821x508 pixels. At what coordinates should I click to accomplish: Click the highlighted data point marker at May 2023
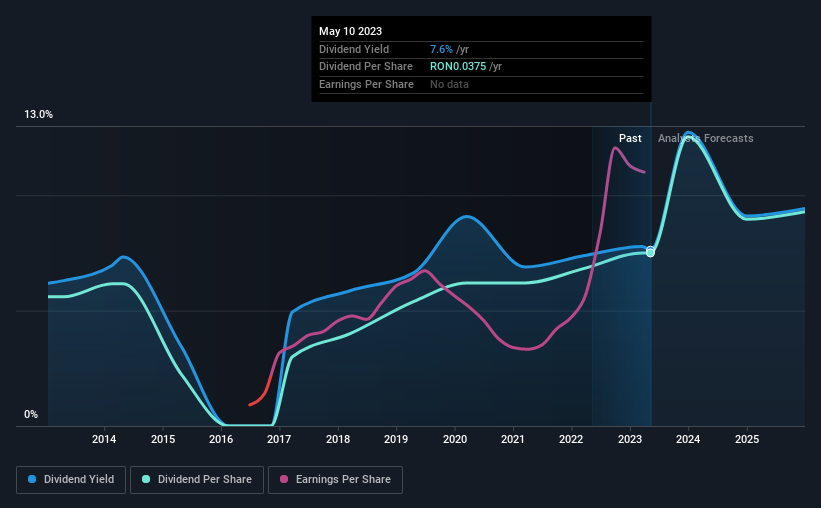click(650, 252)
